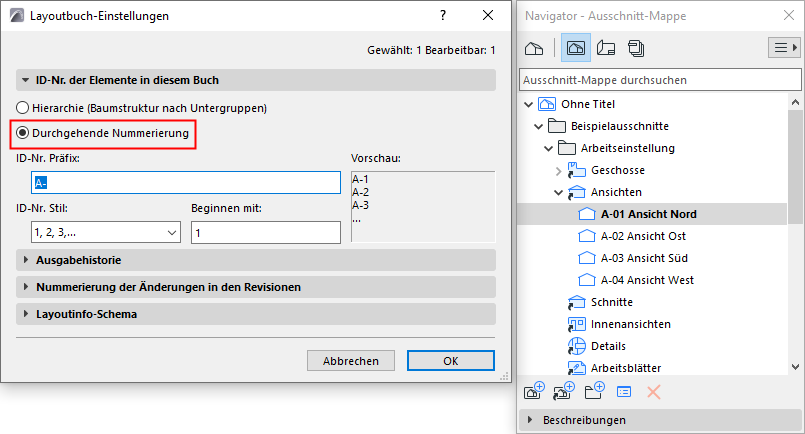Select Hierarchie (Baumstruktur nach Untergruppen) option
The image size is (805, 434).
coord(23,108)
